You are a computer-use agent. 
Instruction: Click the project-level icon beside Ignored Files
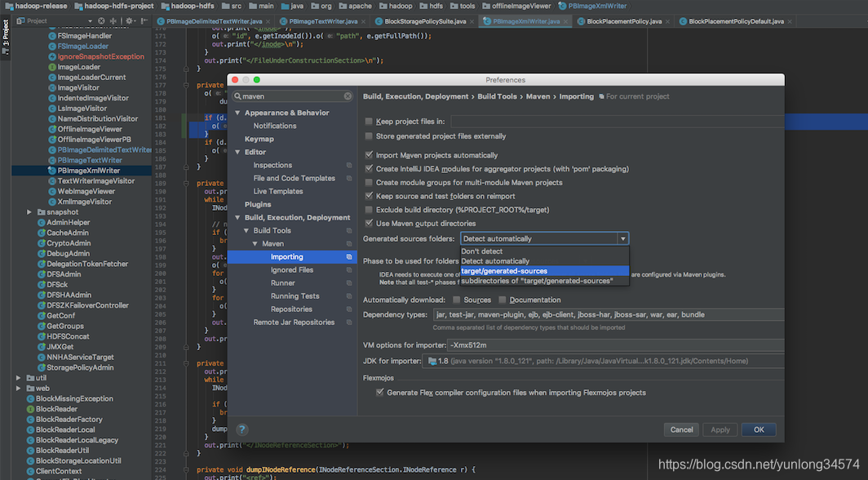tap(349, 269)
